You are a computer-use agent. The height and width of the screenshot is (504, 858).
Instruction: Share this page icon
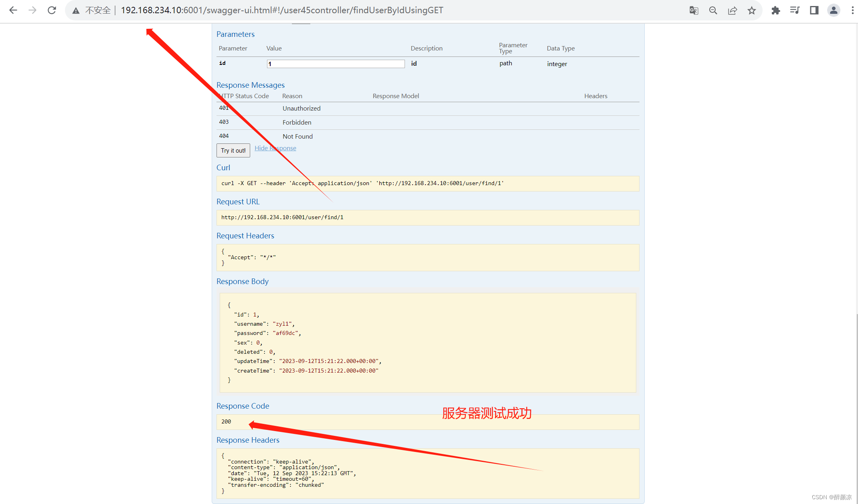click(x=733, y=10)
